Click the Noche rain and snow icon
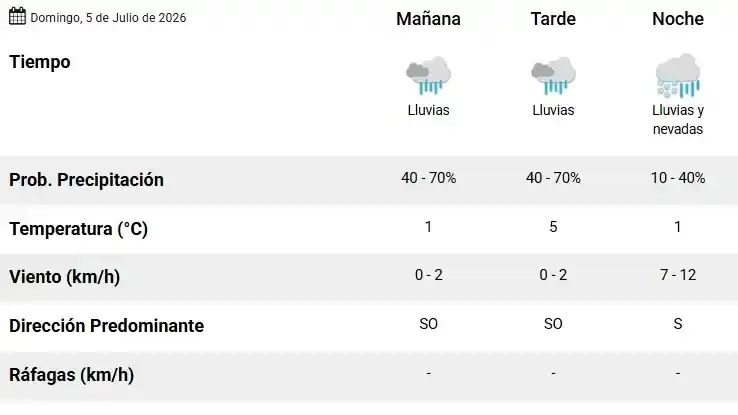Image resolution: width=738 pixels, height=415 pixels. [678, 75]
